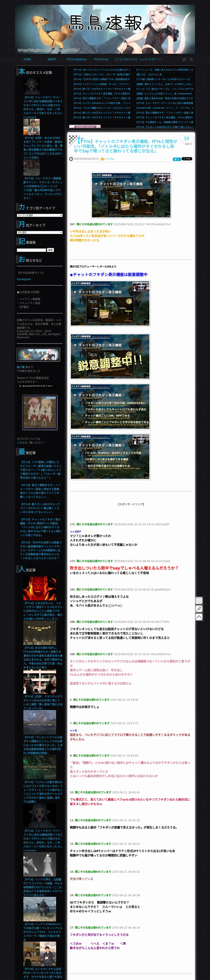Screen dimensions: 210x980
Task: Open the カテゴリを選択 category dropdown
Action: click(x=39, y=215)
